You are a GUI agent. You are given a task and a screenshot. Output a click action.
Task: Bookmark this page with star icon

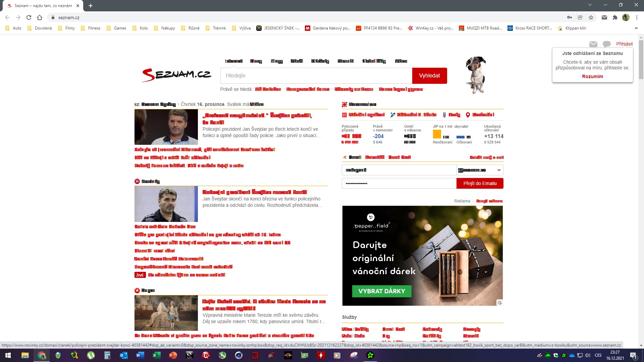pyautogui.click(x=591, y=17)
